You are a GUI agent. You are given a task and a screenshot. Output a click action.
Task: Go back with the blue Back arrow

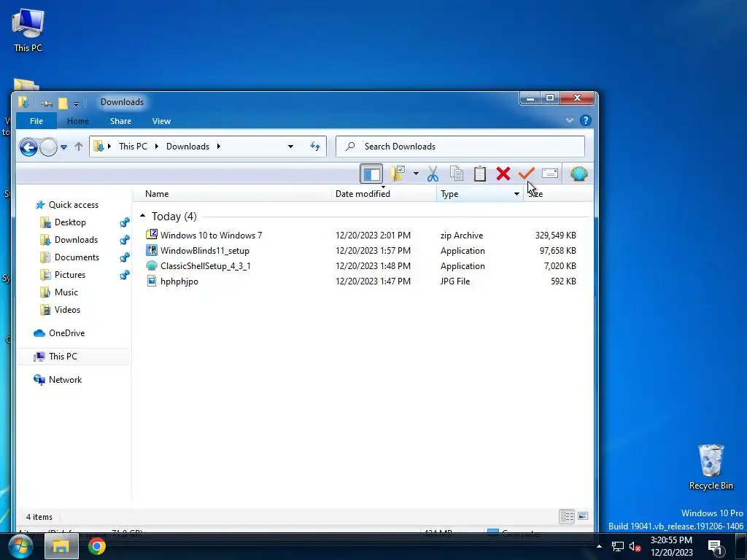pos(28,147)
